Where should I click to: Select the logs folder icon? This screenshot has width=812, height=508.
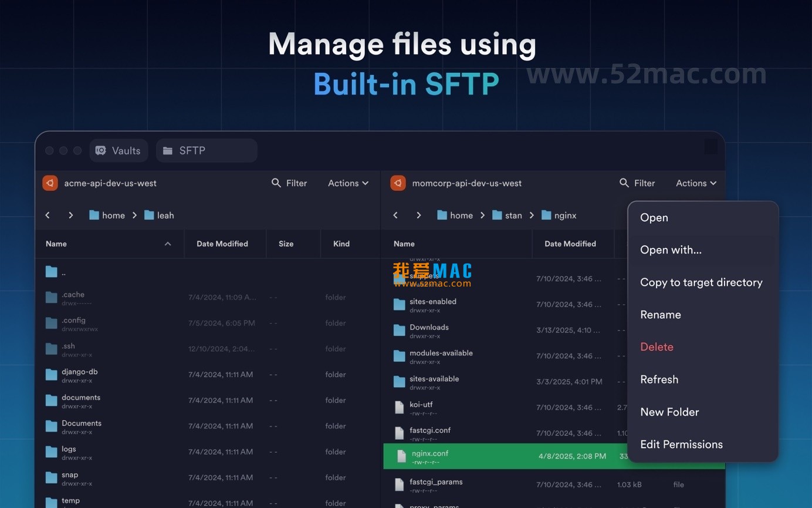[52, 453]
